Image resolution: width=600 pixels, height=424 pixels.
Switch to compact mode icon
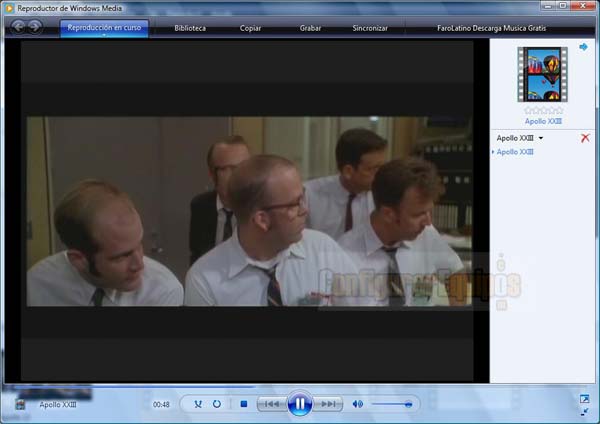tap(584, 412)
